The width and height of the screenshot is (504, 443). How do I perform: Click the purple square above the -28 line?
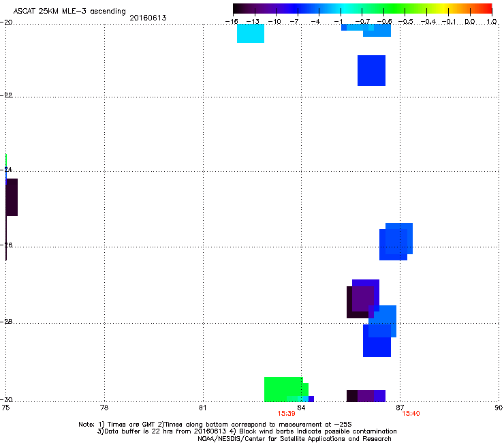363,299
